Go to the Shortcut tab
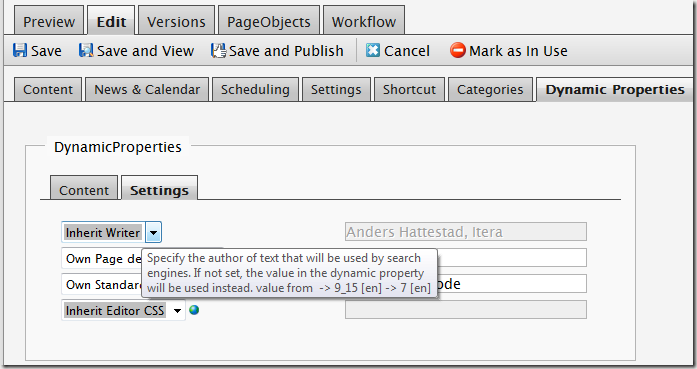The width and height of the screenshot is (697, 369). (x=409, y=89)
